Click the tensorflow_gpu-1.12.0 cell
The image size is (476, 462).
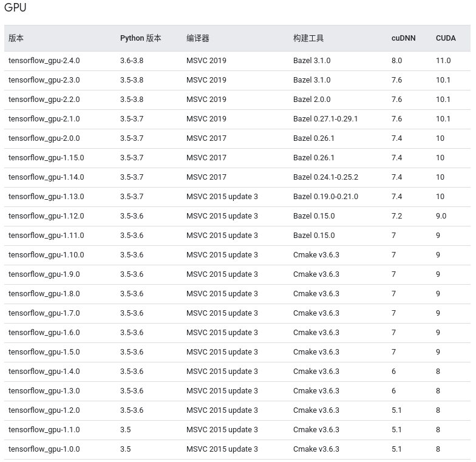46,216
